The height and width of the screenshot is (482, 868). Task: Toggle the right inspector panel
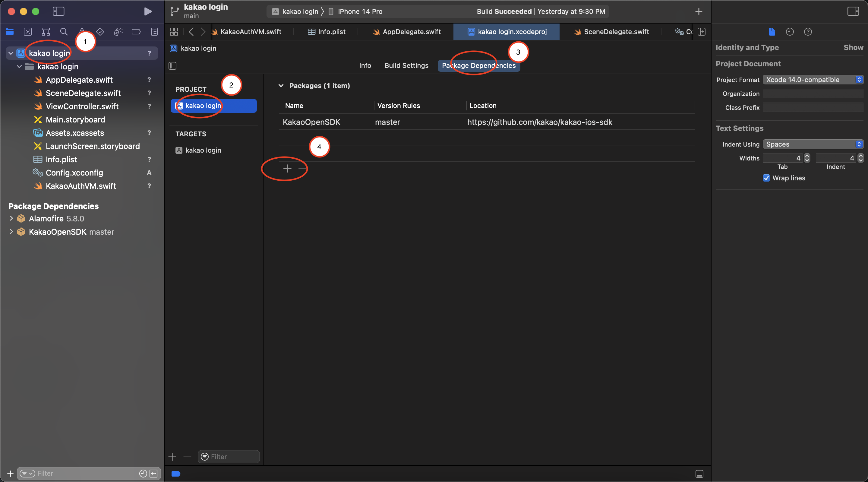pyautogui.click(x=853, y=11)
